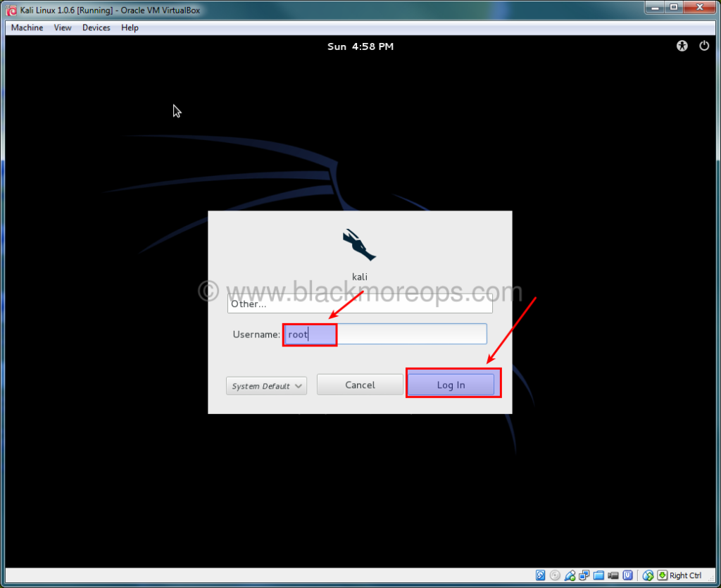Click the Cancel button
This screenshot has width=721, height=588.
click(360, 384)
